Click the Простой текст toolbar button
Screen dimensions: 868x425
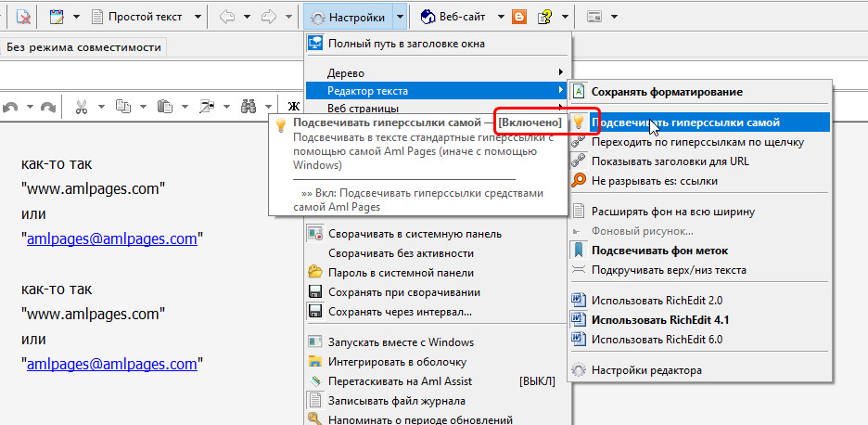click(x=138, y=18)
